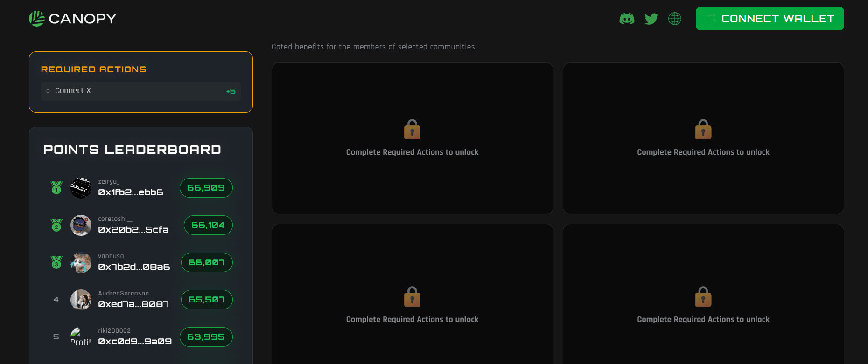868x364 pixels.
Task: Open the Twitter bird icon
Action: tap(651, 19)
